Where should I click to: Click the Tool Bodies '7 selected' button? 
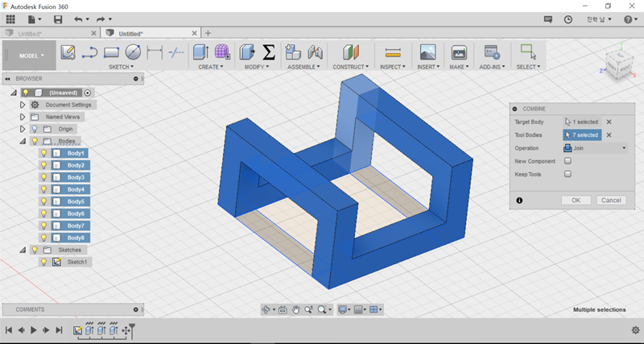[582, 135]
